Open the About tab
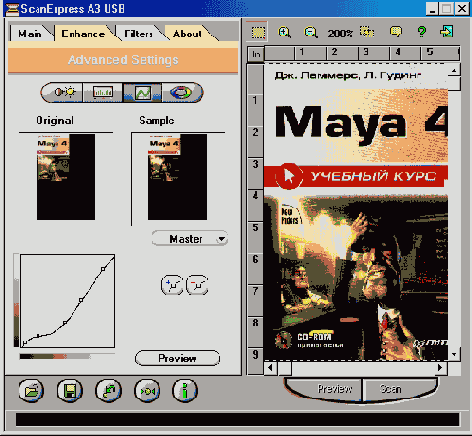The height and width of the screenshot is (436, 472). (x=187, y=33)
